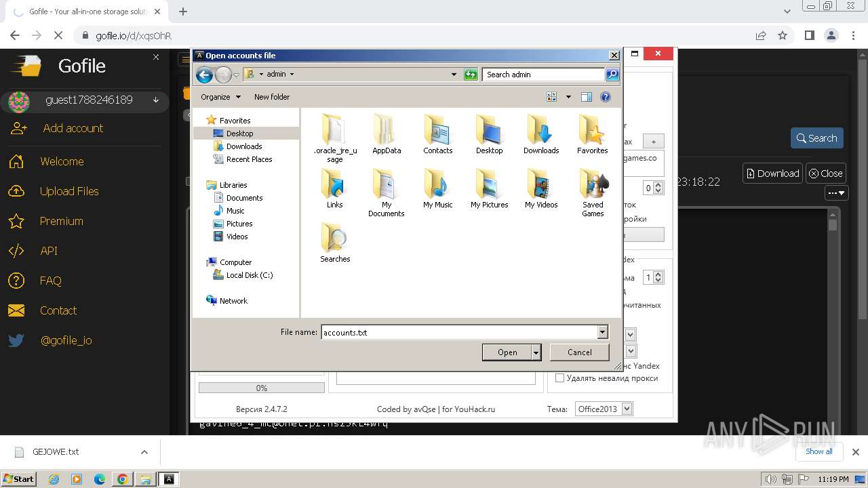The image size is (868, 488).
Task: Click the Open button in dialog
Action: [x=507, y=352]
